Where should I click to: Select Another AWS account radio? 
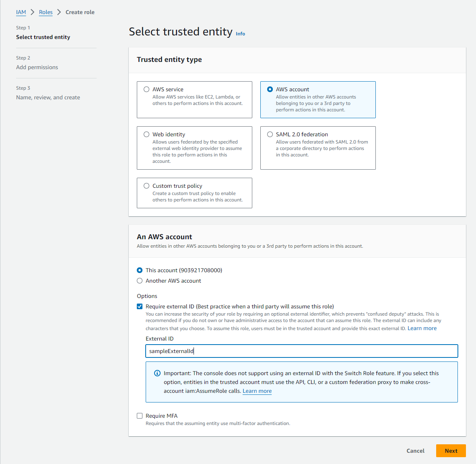point(140,281)
